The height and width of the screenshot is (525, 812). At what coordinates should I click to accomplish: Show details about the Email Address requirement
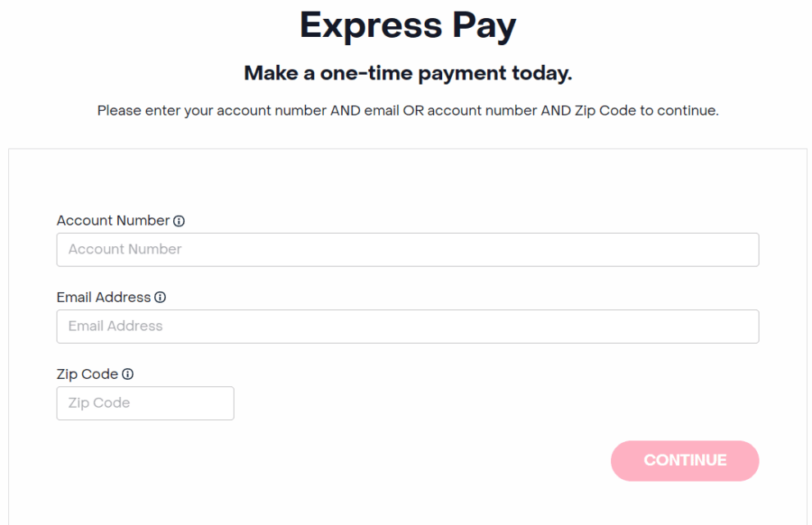click(x=161, y=297)
